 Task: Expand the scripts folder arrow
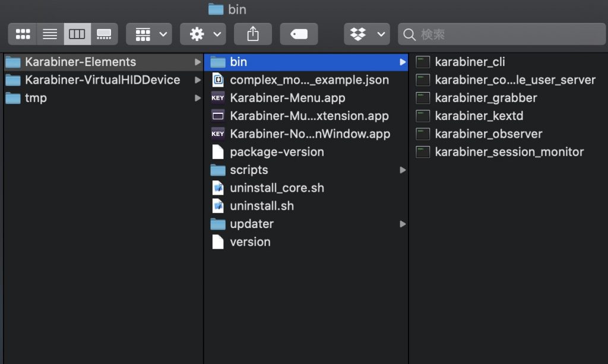[403, 170]
